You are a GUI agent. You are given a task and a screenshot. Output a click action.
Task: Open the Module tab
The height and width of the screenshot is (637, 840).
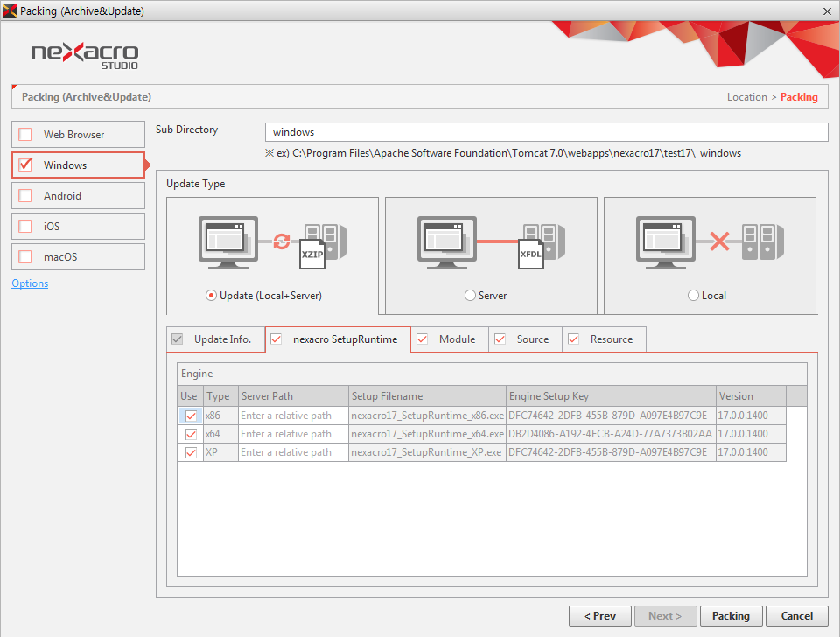point(449,339)
